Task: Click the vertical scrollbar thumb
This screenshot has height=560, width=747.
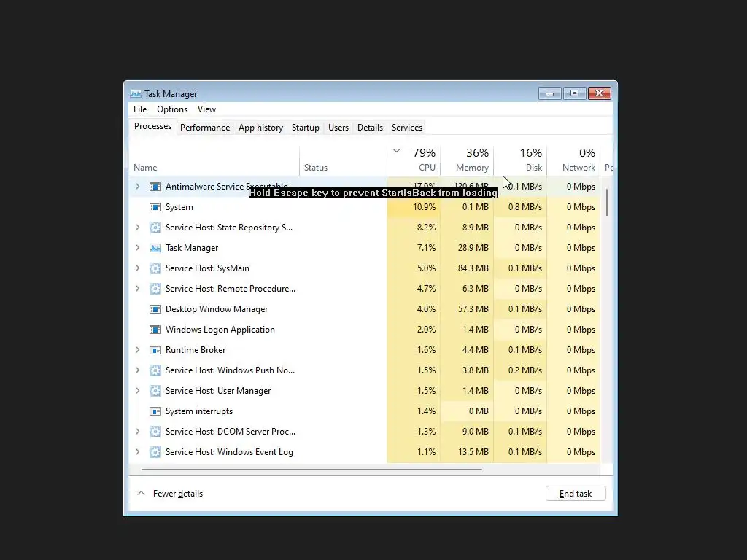Action: (x=607, y=203)
